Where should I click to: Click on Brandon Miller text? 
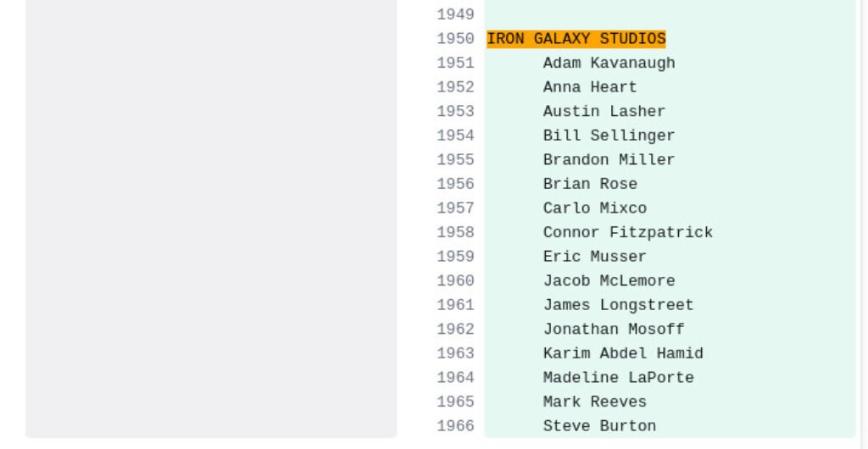pyautogui.click(x=609, y=160)
